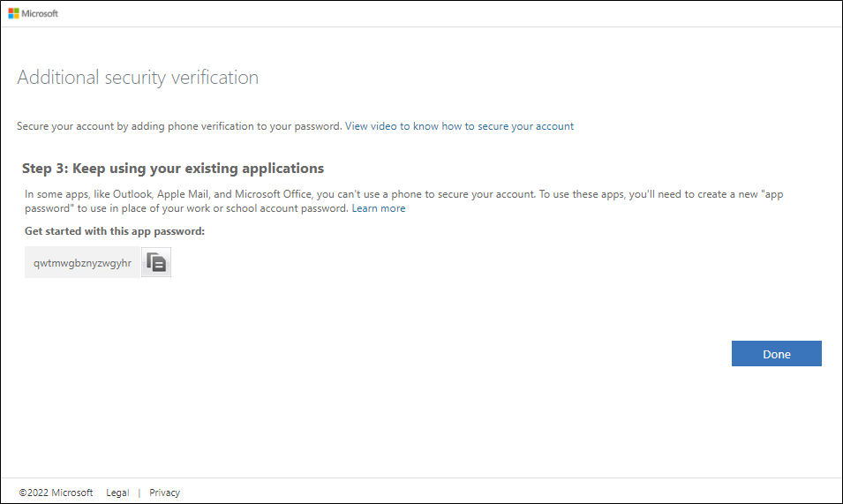Follow the "View video to know" link
This screenshot has height=504, width=843.
(391, 126)
